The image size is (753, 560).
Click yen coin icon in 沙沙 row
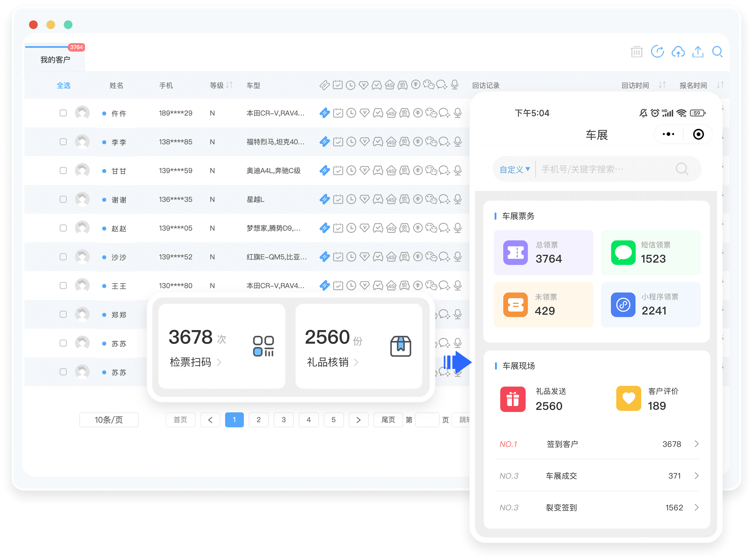click(x=418, y=257)
